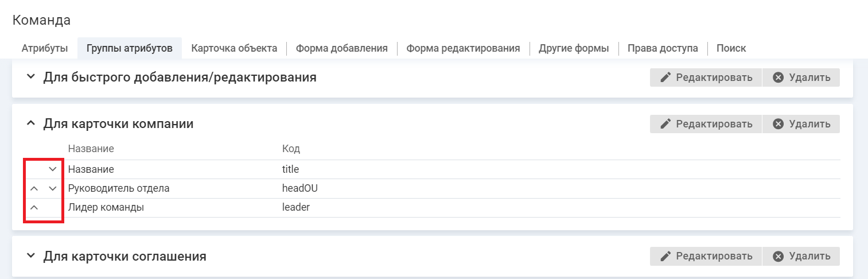Delete the Для карточки соглашения group
The height and width of the screenshot is (279, 868).
(x=801, y=256)
